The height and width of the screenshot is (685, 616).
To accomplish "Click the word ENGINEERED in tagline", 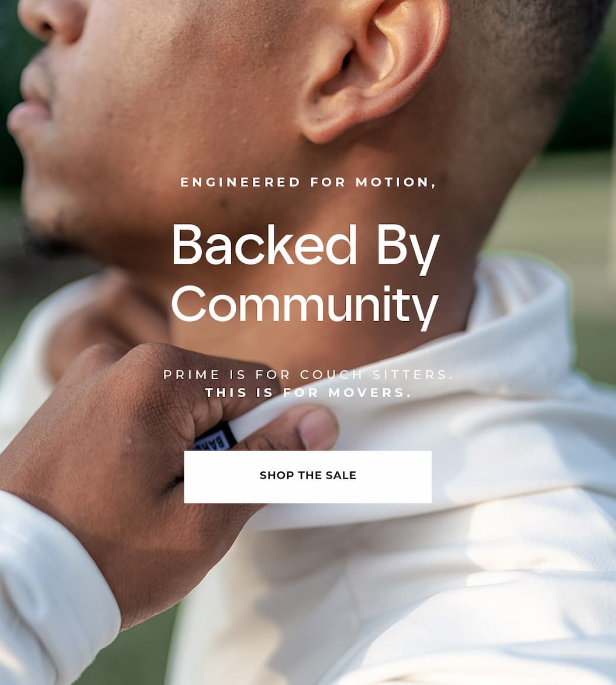I will point(240,182).
